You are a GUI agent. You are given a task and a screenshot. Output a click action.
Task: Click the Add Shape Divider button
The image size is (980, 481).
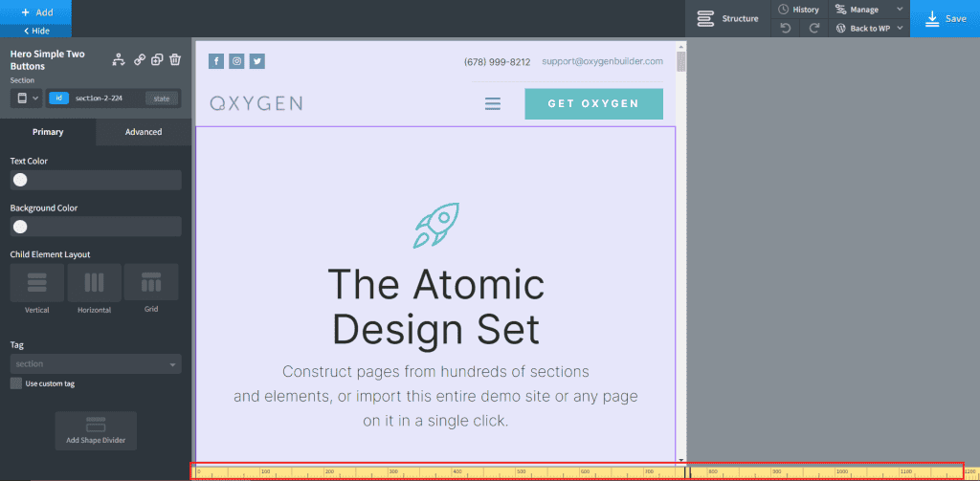tap(96, 430)
